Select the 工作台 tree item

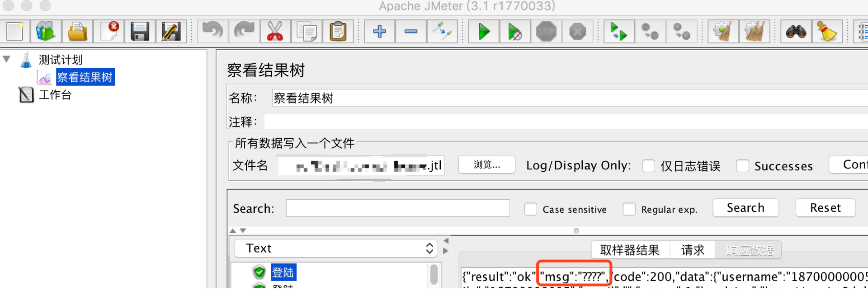click(55, 95)
